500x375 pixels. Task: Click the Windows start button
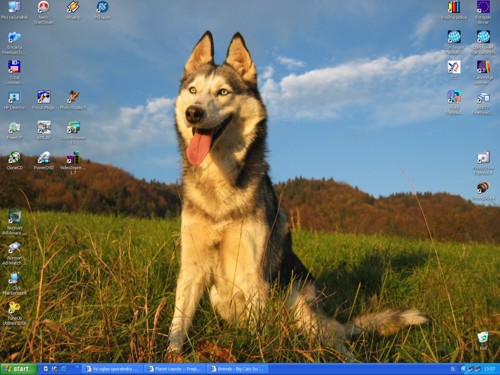coord(18,369)
